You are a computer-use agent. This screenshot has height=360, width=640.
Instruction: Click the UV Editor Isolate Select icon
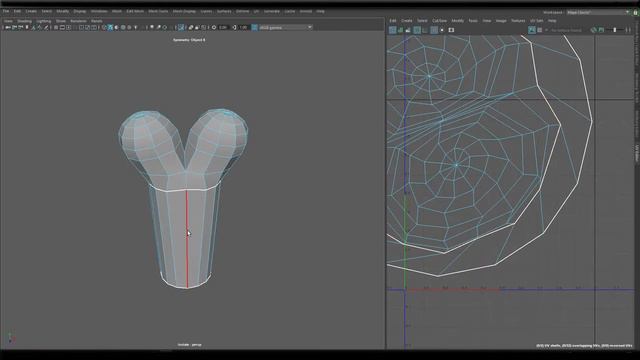[442, 30]
